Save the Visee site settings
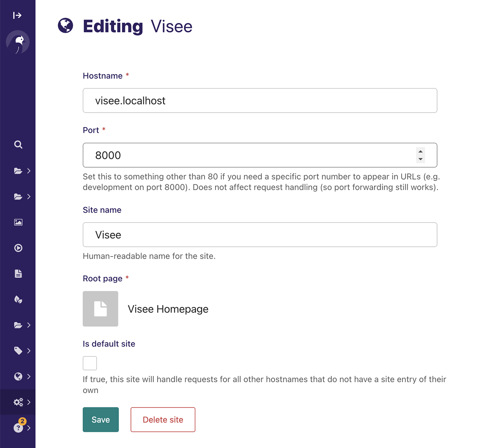The width and height of the screenshot is (503, 448). pyautogui.click(x=101, y=419)
